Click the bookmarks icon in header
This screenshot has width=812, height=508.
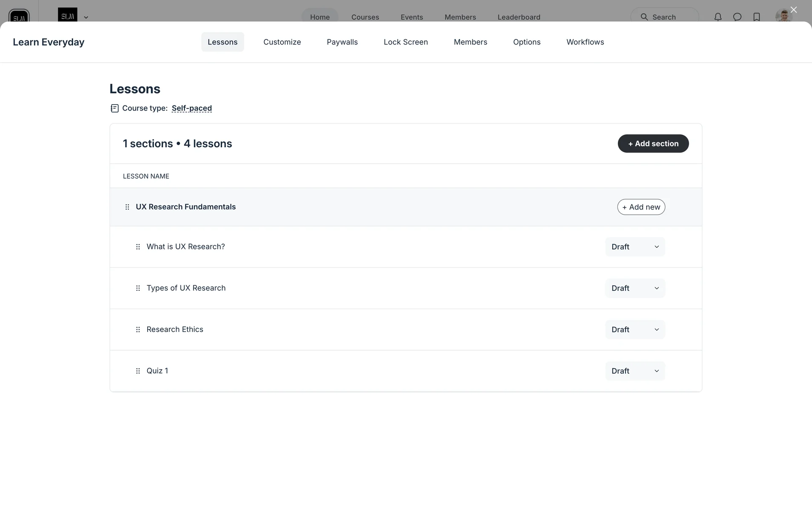click(757, 17)
